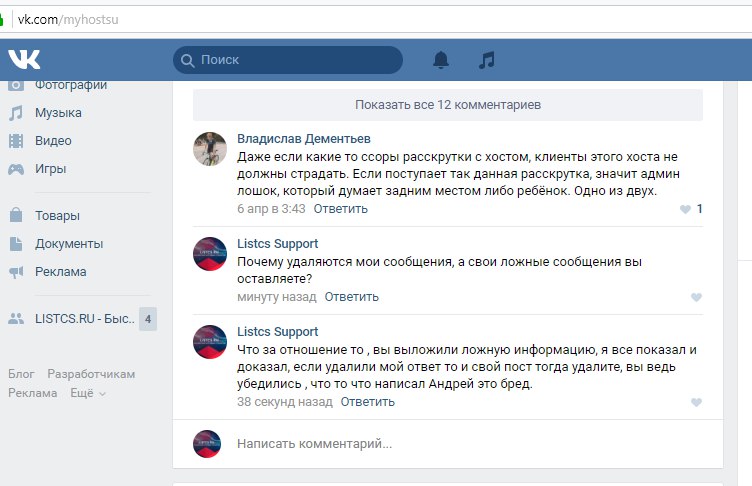
Task: Reply to Владислав Дементьев's comment
Action: coord(341,209)
